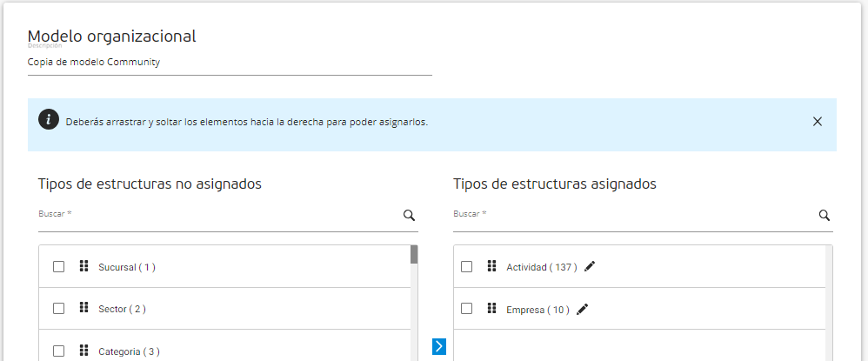
Task: Check the Categoria checkbox
Action: pyautogui.click(x=59, y=351)
